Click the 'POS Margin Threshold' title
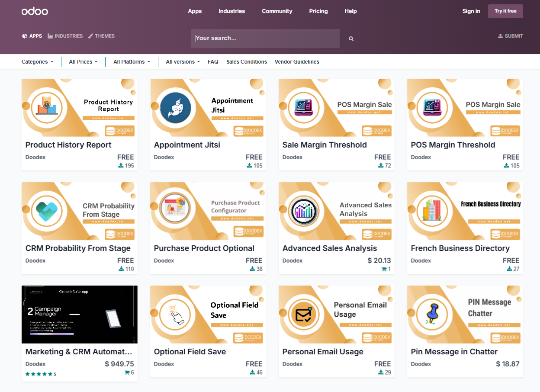Viewport: 540px width, 392px height. click(x=453, y=145)
